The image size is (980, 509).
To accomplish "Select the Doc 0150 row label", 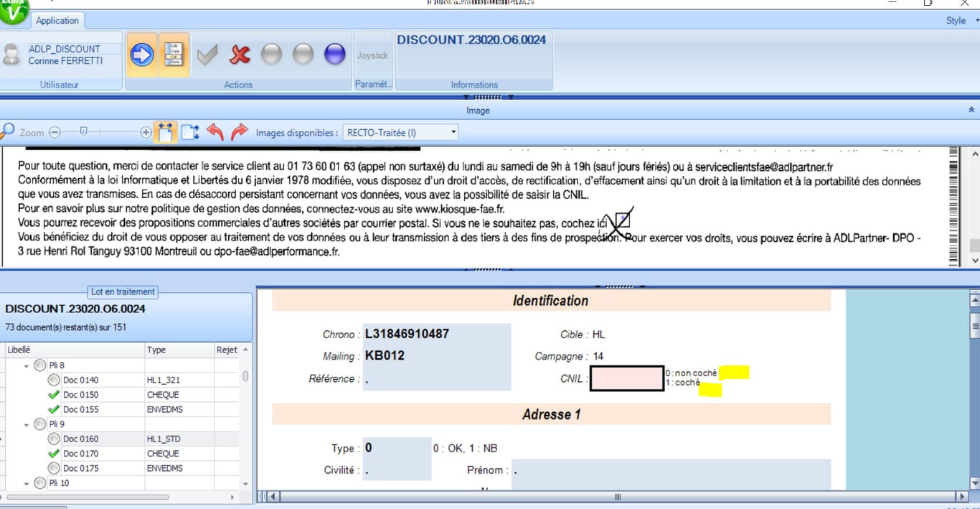I will click(x=81, y=395).
